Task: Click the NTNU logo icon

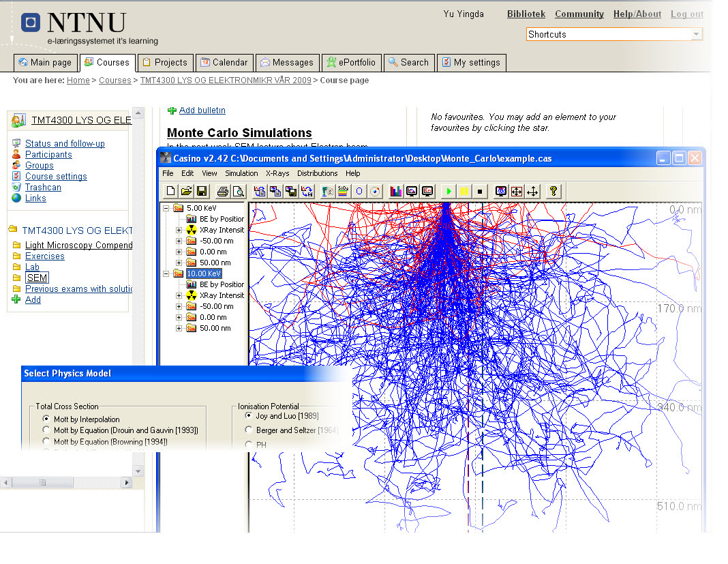Action: [x=31, y=23]
